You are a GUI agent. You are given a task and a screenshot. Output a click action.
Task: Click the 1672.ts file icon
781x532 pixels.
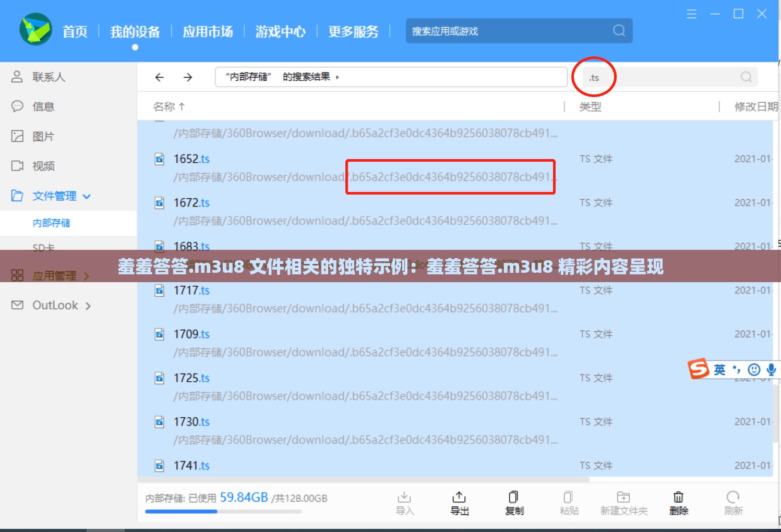(160, 203)
